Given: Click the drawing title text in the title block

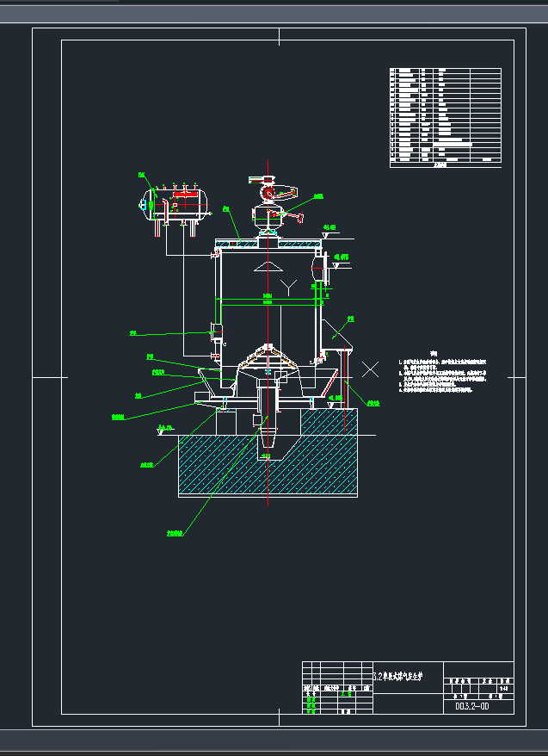Looking at the screenshot, I should [x=406, y=676].
